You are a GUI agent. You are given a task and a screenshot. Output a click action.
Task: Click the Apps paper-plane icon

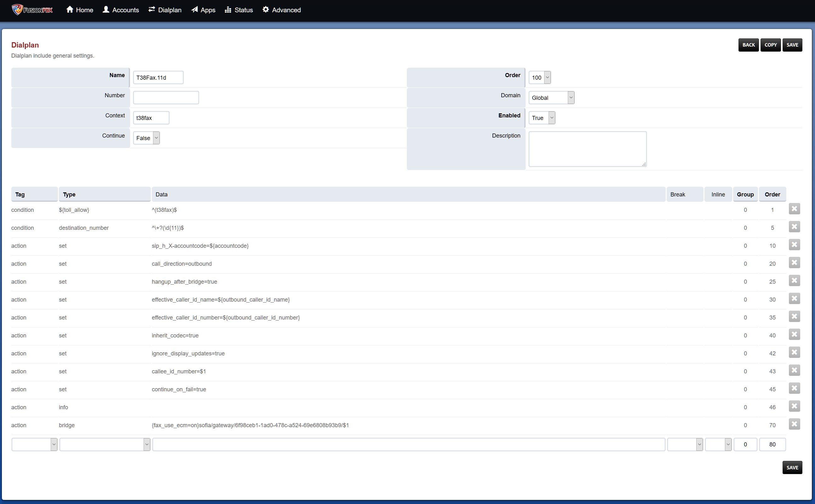(x=195, y=10)
